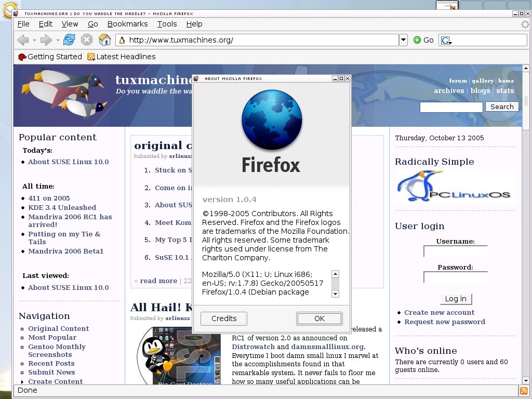
Task: Open the Back history dropdown arrow
Action: (34, 41)
